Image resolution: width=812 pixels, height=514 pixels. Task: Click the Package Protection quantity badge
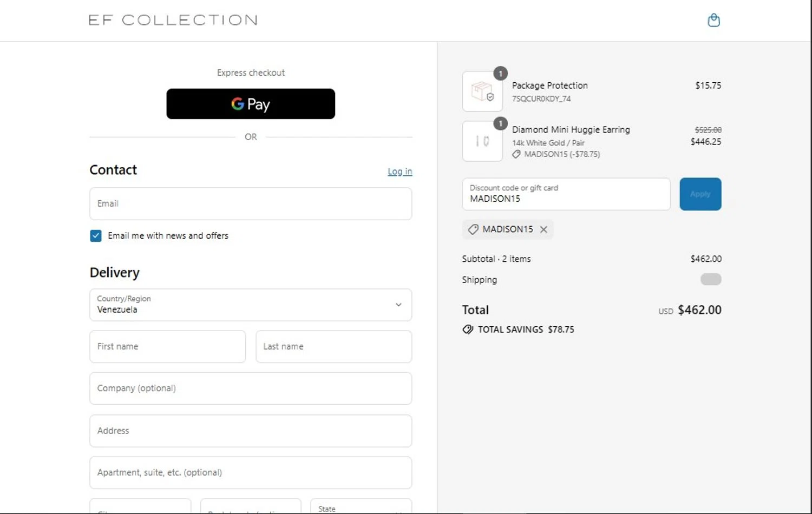501,74
